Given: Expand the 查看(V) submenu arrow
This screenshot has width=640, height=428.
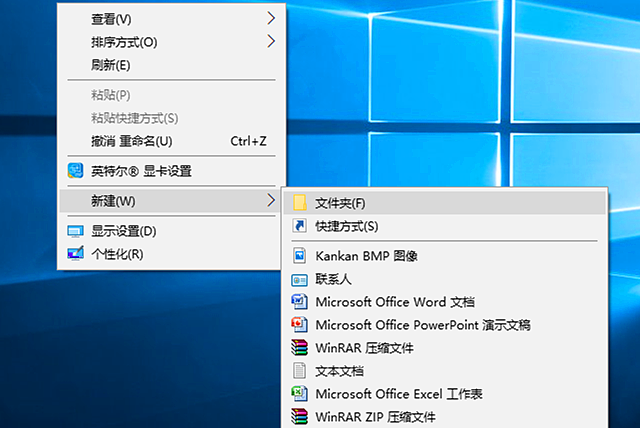Looking at the screenshot, I should pos(270,18).
